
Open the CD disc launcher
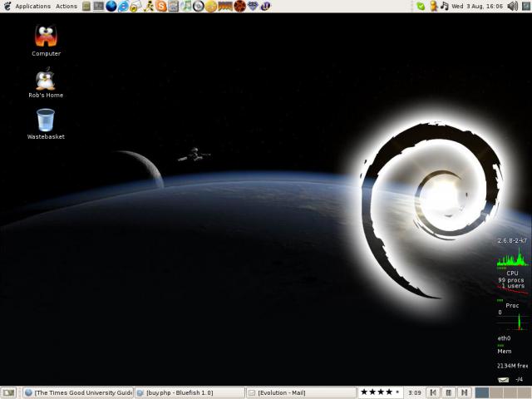199,6
